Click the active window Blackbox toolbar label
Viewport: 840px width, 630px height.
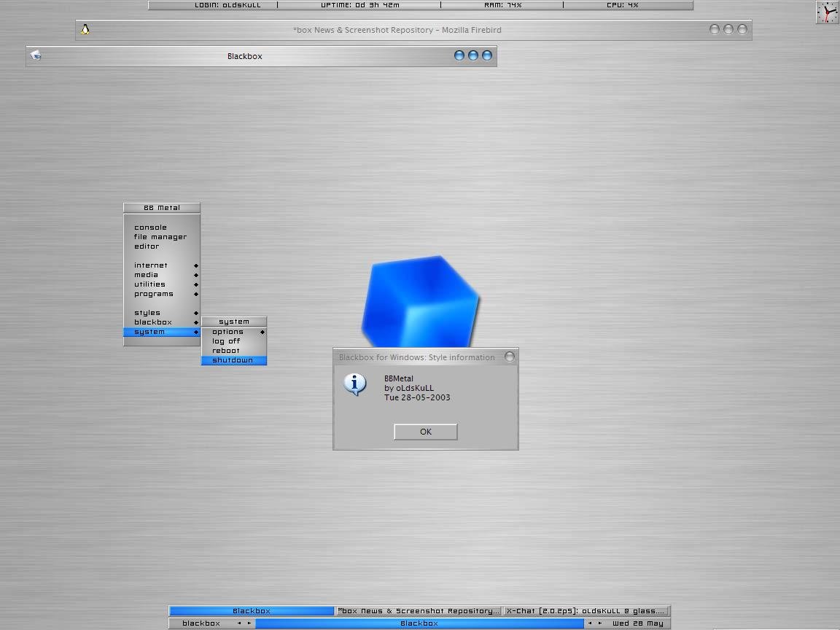click(419, 623)
